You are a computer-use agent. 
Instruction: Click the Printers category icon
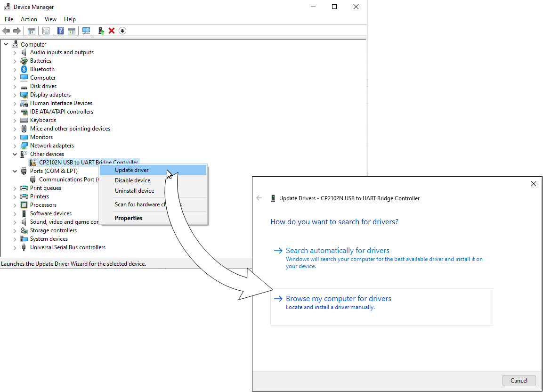pos(24,196)
